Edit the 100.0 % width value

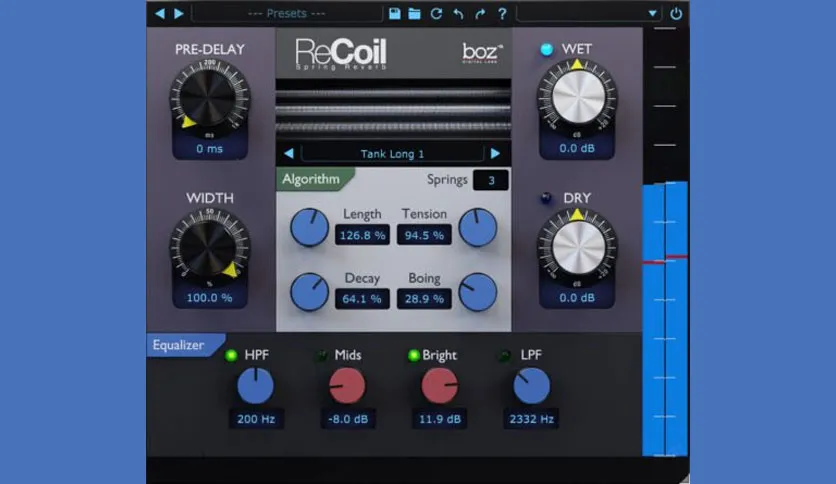pos(210,297)
